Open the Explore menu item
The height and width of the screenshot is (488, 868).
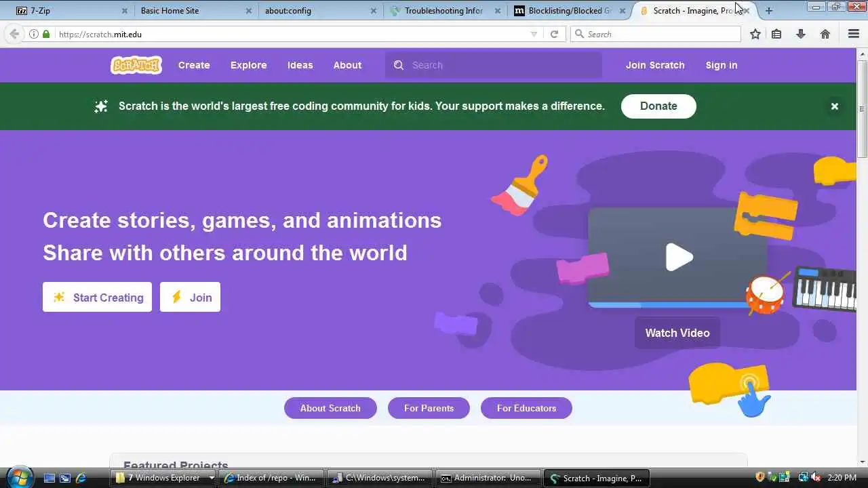tap(248, 65)
